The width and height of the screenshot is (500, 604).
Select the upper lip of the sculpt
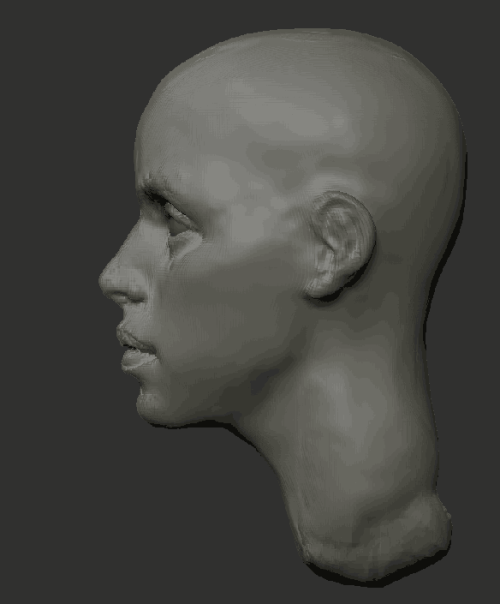135,339
